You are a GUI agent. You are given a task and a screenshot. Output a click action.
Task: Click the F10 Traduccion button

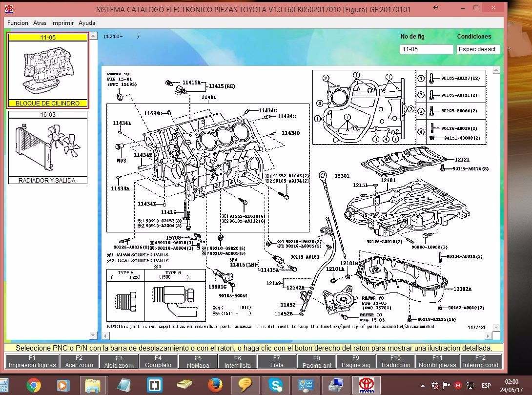click(395, 361)
